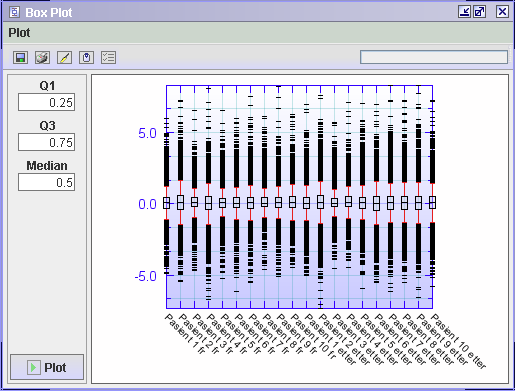Viewport: 515px width, 391px height.
Task: Click the save floppy-disk toolbar icon
Action: (x=20, y=58)
